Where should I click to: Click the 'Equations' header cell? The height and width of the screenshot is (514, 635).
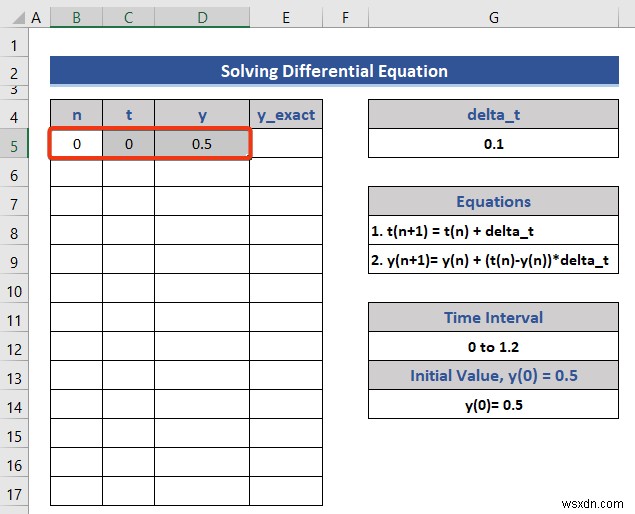[494, 201]
